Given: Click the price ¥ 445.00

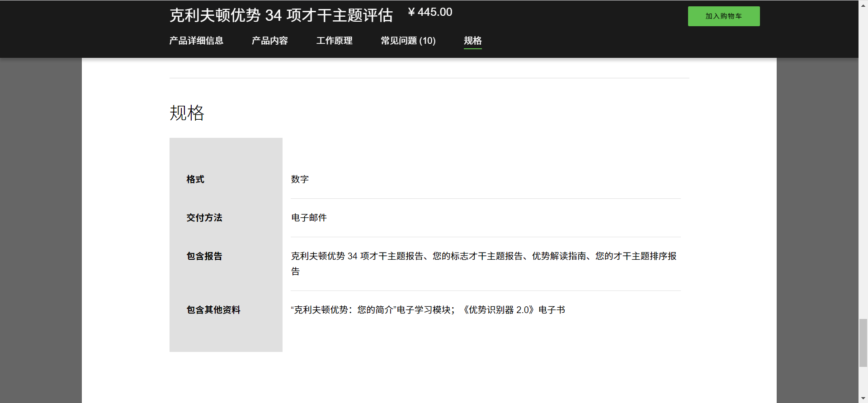Looking at the screenshot, I should (430, 12).
